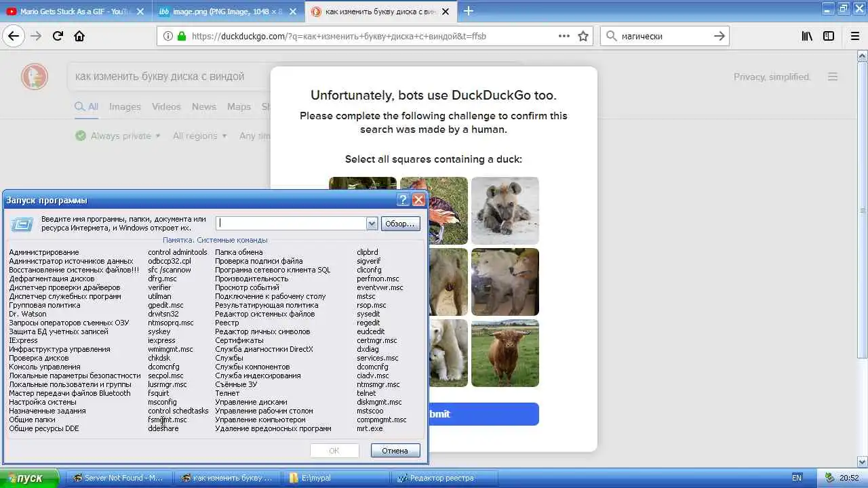Click the Run dialog program name field

[x=292, y=223]
